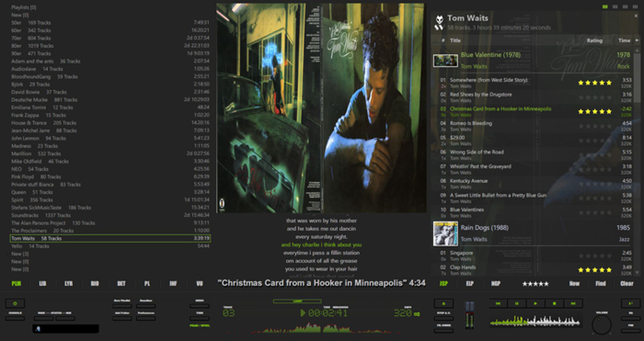Switch to the LYR lyrics tab

click(69, 284)
